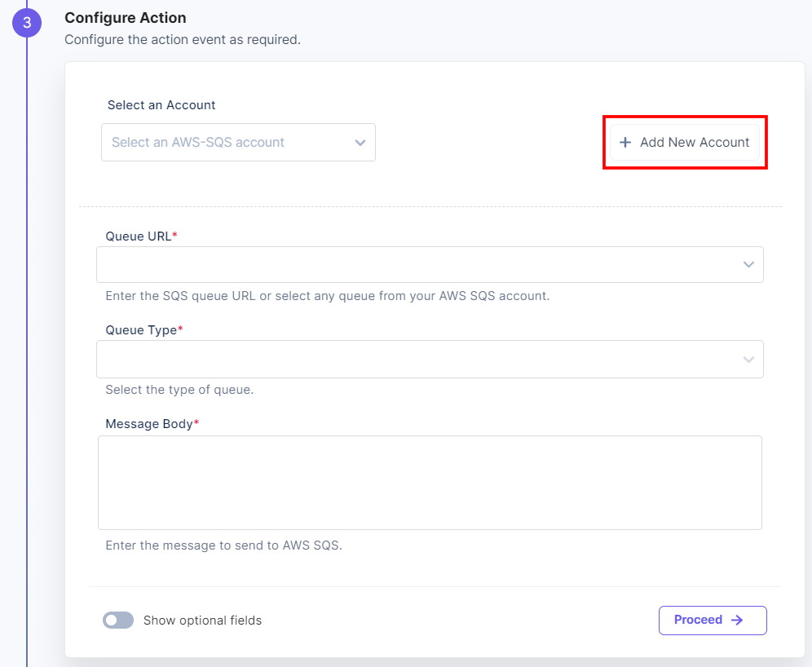Open the Queue URL dropdown arrow
Viewport: 812px width, 667px height.
tap(748, 265)
